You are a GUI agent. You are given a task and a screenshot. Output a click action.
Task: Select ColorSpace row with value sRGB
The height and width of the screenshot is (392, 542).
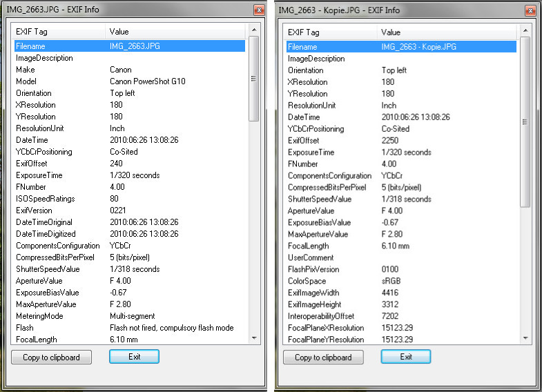[401, 281]
